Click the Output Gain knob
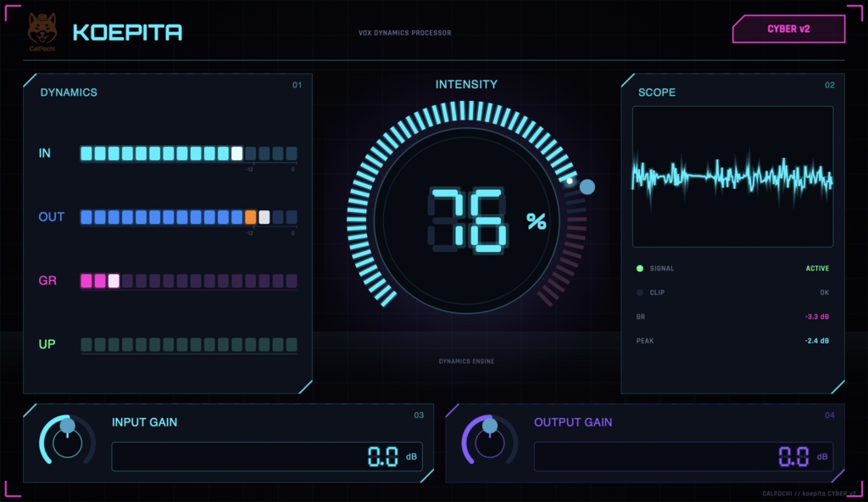868x502 pixels. (489, 440)
